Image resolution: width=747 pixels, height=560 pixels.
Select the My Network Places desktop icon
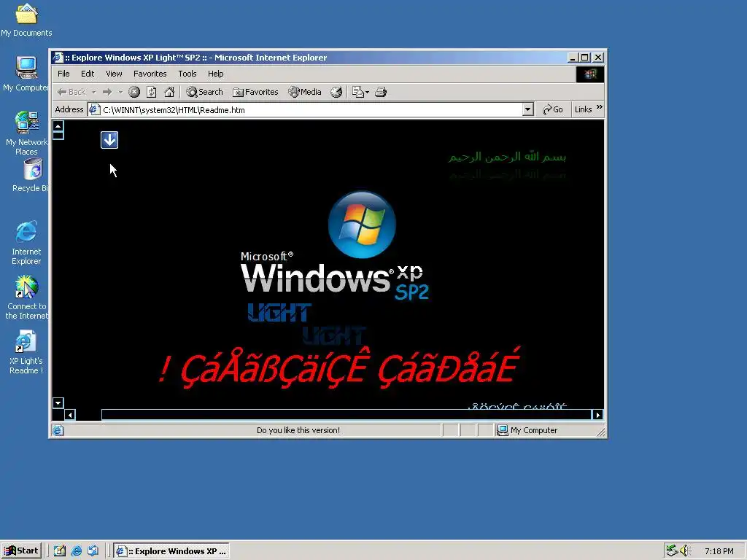click(x=26, y=133)
